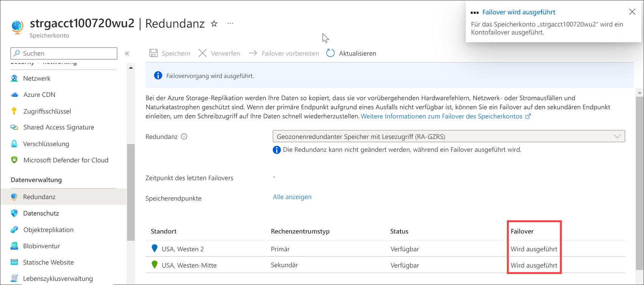The image size is (644, 285).
Task: Click the main content scroll up arrow
Action: [640, 93]
